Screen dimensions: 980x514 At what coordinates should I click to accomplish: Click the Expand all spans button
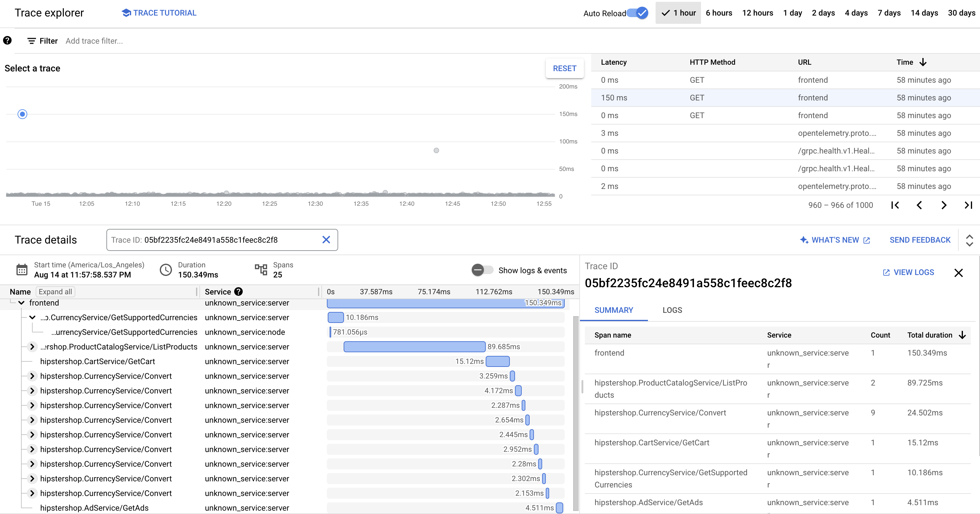55,291
